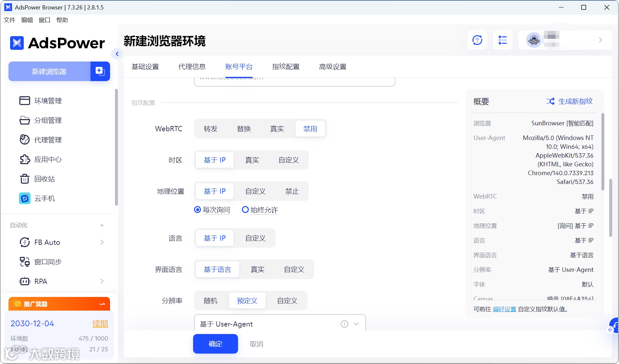Switch to 代理信息 tab
This screenshot has height=364, width=619.
tap(192, 67)
